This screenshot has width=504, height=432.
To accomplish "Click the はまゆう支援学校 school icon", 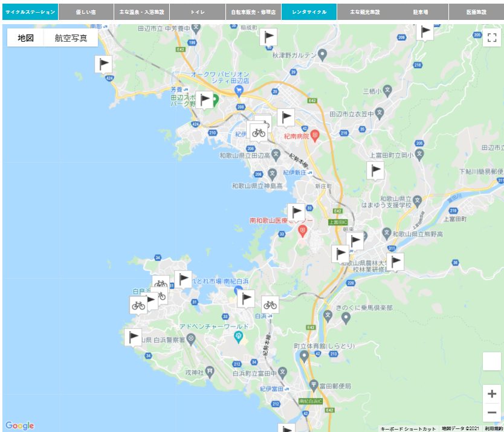I will pos(417,201).
